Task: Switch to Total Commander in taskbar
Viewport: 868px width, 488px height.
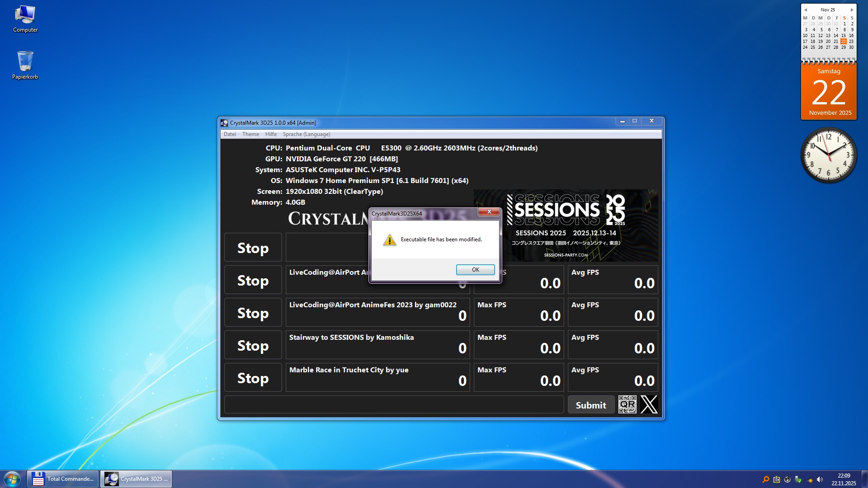Action: [63, 479]
